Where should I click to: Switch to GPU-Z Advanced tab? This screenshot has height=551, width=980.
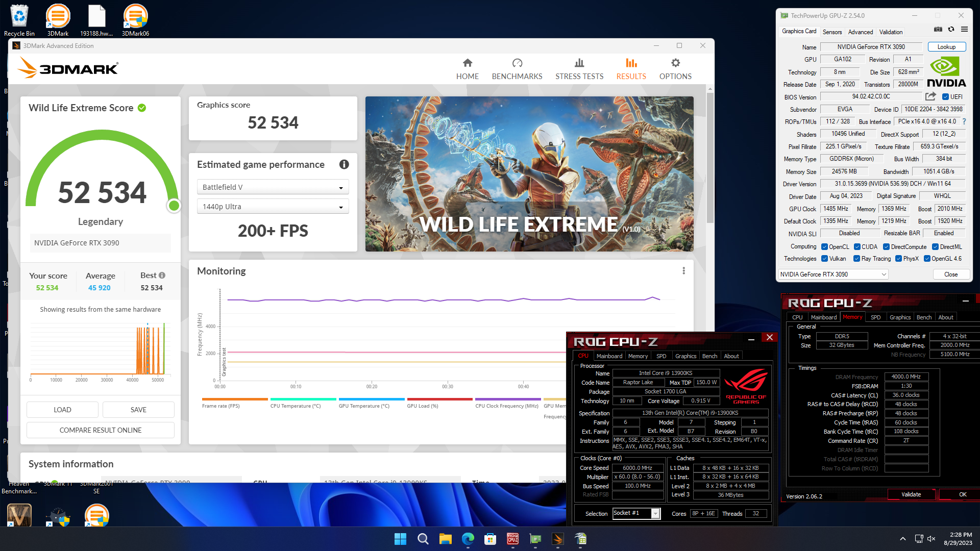click(x=861, y=32)
